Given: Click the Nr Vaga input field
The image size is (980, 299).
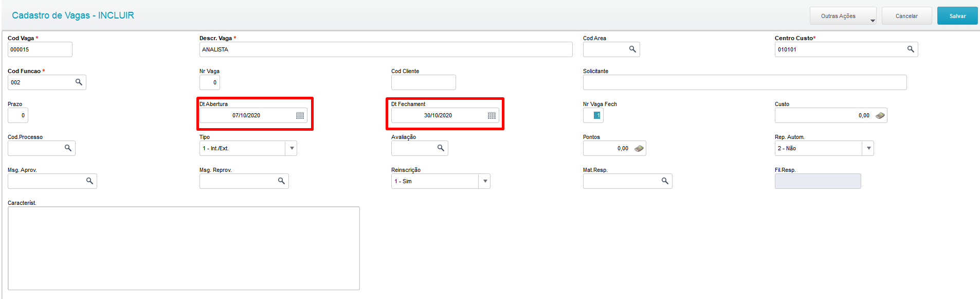Looking at the screenshot, I should [210, 82].
